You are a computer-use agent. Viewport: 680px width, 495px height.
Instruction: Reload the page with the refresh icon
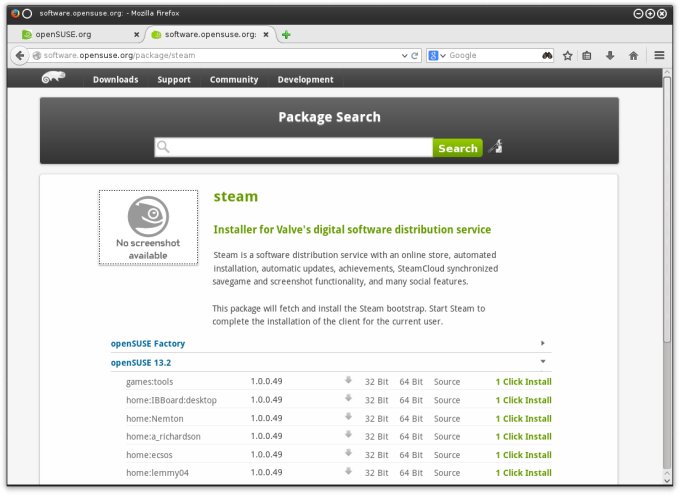pos(415,56)
